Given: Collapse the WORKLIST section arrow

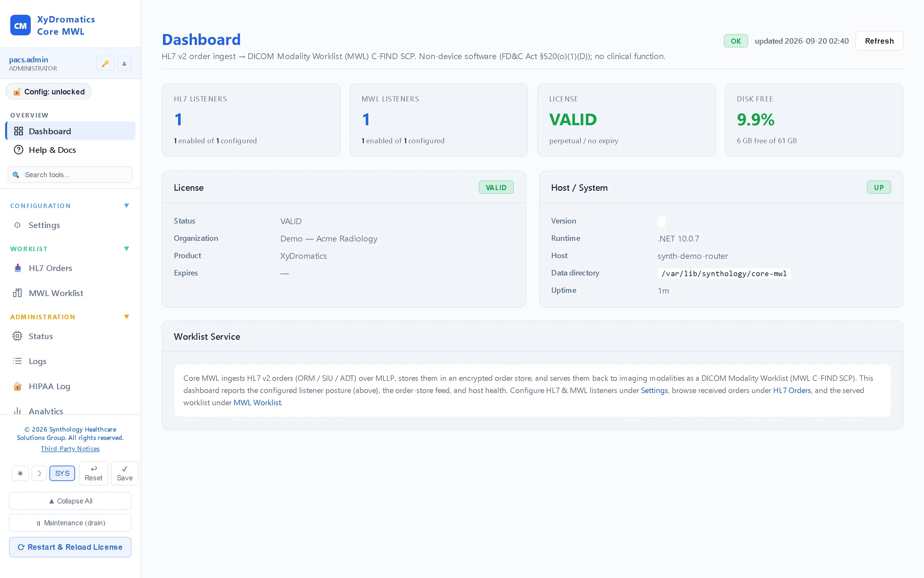Looking at the screenshot, I should point(127,249).
